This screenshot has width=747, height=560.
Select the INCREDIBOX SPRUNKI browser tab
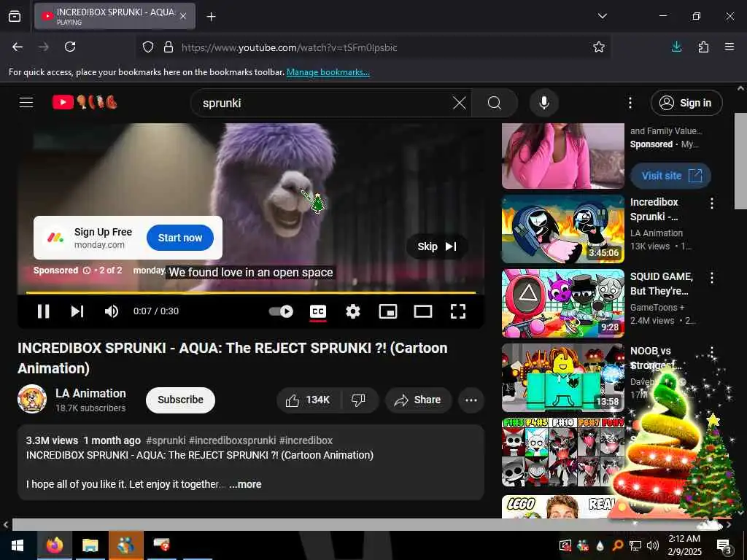[115, 16]
